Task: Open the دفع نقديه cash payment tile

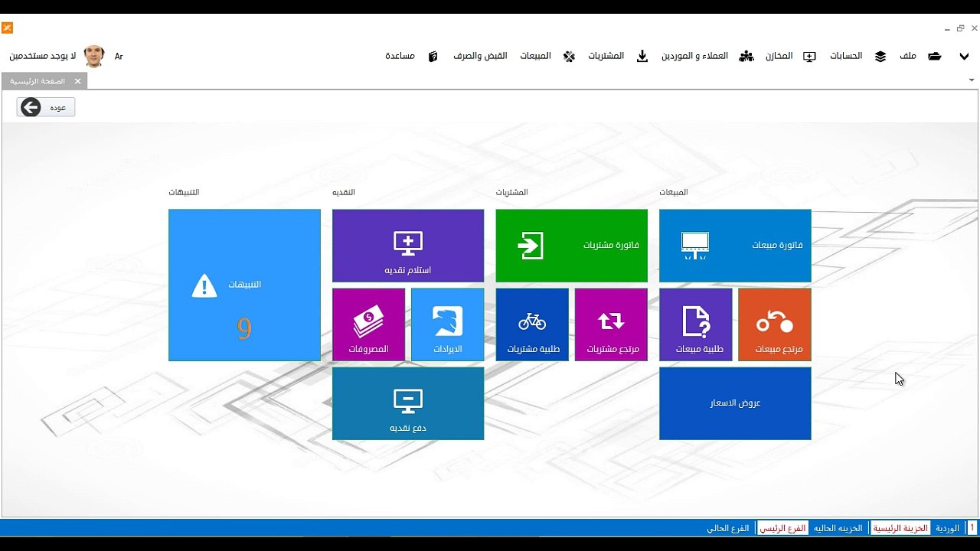Action: point(408,403)
